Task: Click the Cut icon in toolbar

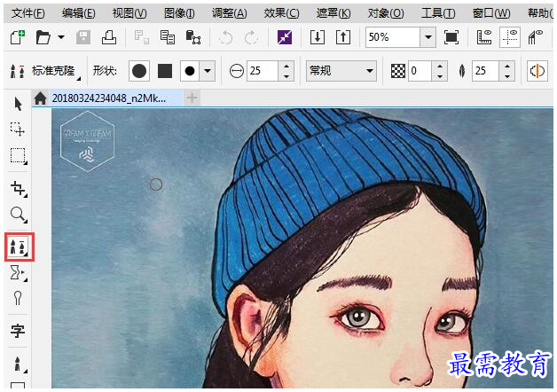Action: (x=141, y=37)
